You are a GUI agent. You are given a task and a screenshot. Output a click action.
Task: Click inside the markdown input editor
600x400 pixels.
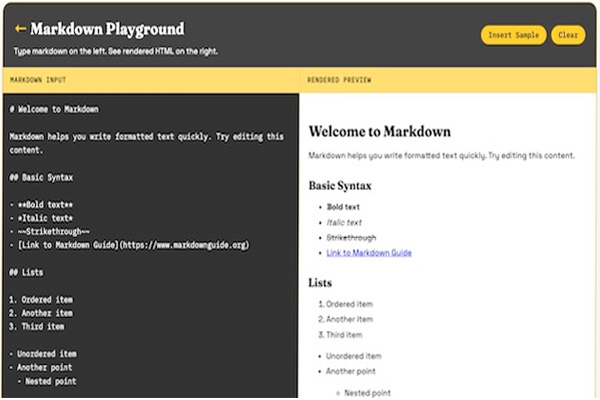point(151,245)
